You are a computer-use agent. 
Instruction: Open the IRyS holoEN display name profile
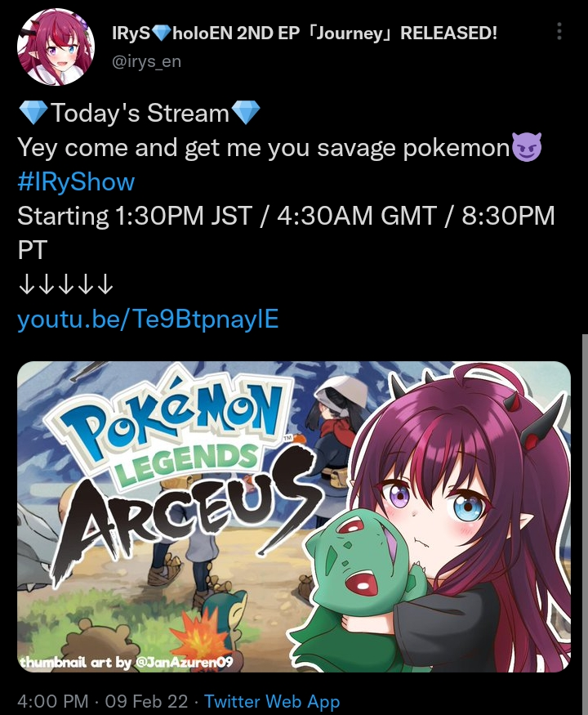pos(305,33)
